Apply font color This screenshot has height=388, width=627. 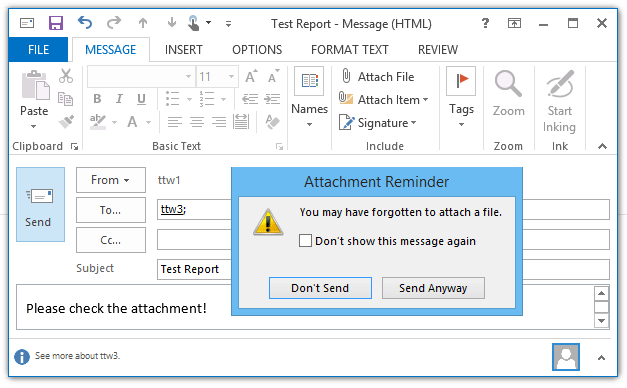click(x=132, y=122)
